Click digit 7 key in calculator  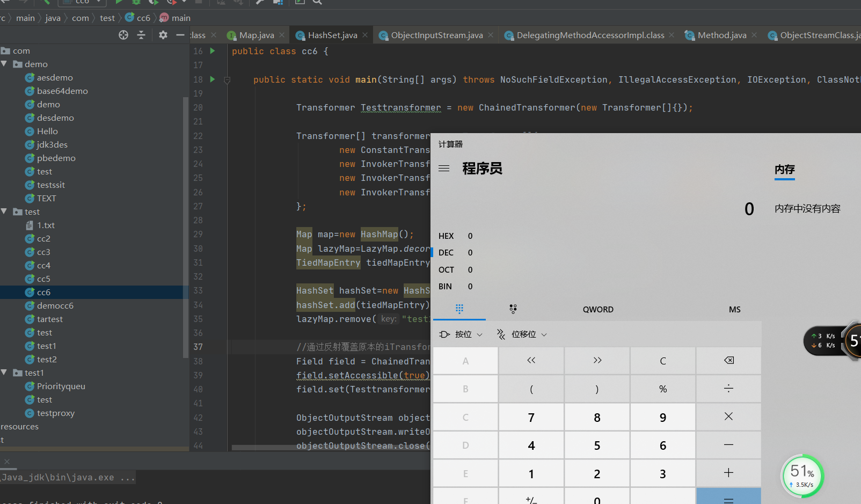[531, 417]
